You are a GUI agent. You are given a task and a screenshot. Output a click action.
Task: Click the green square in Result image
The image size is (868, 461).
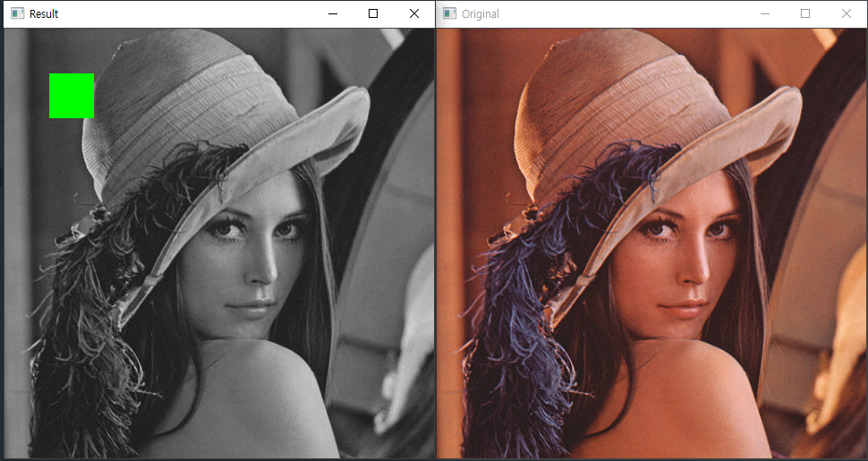72,95
